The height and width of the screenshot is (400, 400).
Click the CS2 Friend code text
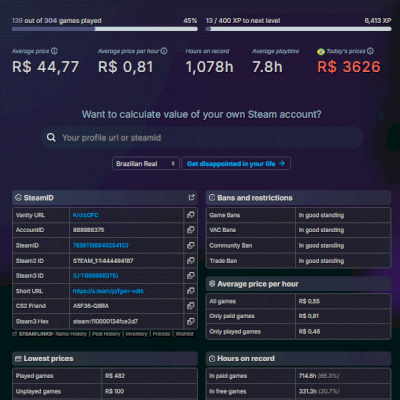coord(91,306)
